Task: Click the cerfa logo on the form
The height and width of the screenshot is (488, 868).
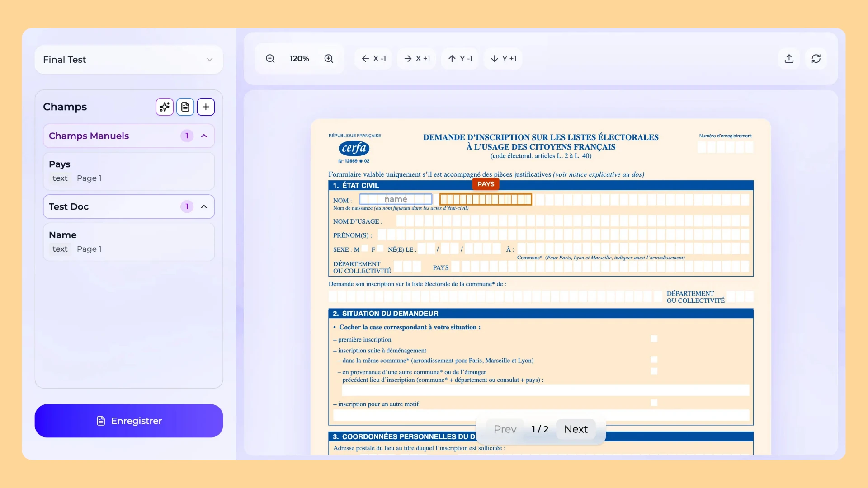Action: pyautogui.click(x=354, y=148)
